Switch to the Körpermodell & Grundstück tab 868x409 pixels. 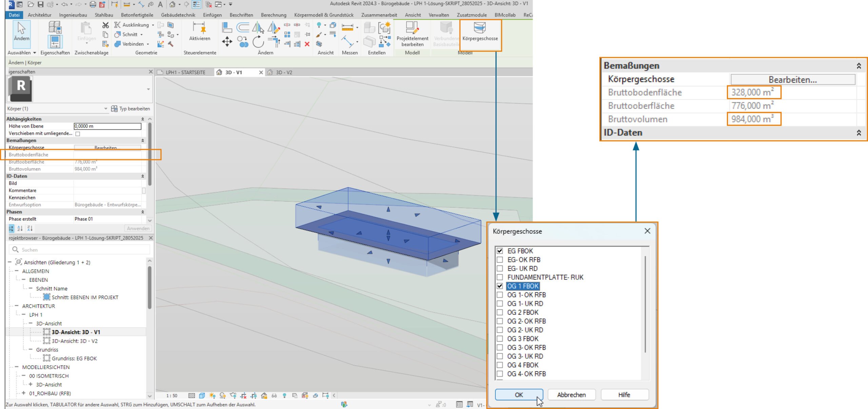(x=324, y=15)
